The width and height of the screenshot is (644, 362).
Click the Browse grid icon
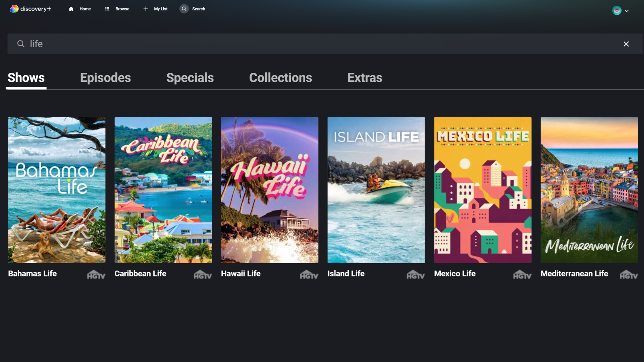point(107,9)
